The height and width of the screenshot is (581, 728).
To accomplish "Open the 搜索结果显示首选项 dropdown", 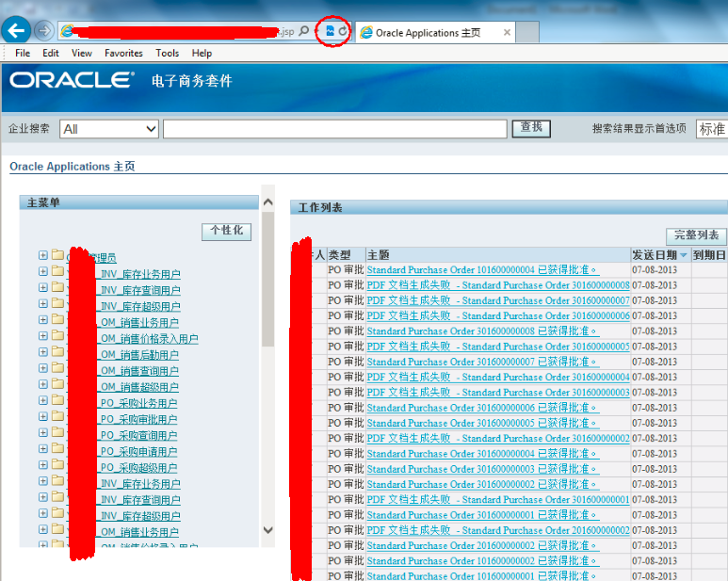I will pos(712,129).
